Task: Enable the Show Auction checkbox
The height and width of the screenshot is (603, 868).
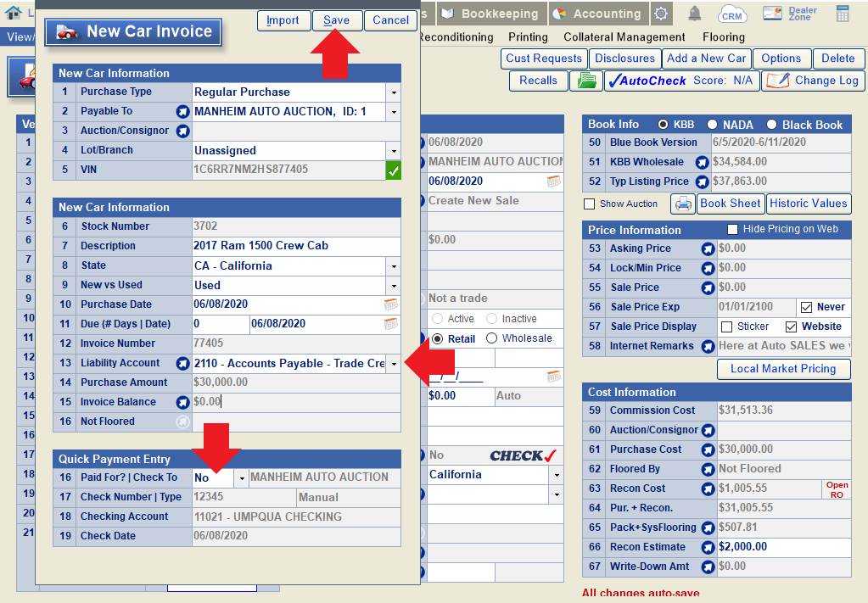Action: click(589, 204)
